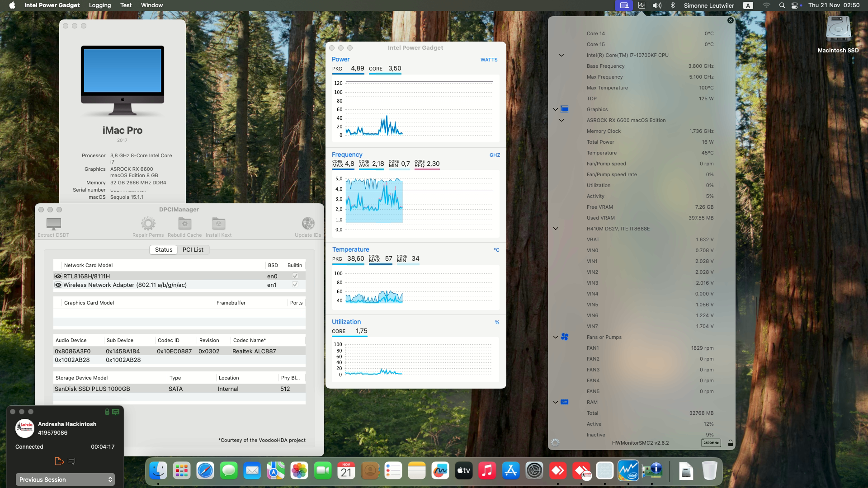Open the AnyDesk chat icon
The image size is (868, 488).
(71, 461)
